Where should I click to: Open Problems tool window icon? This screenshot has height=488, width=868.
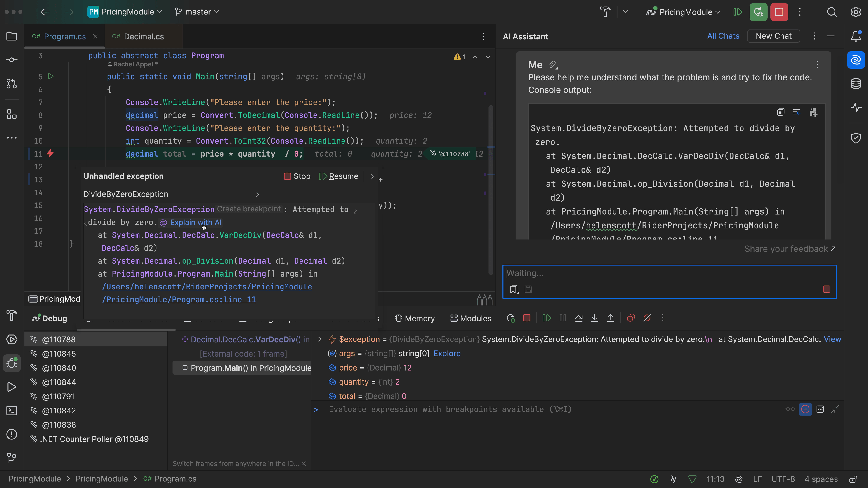tap(12, 434)
